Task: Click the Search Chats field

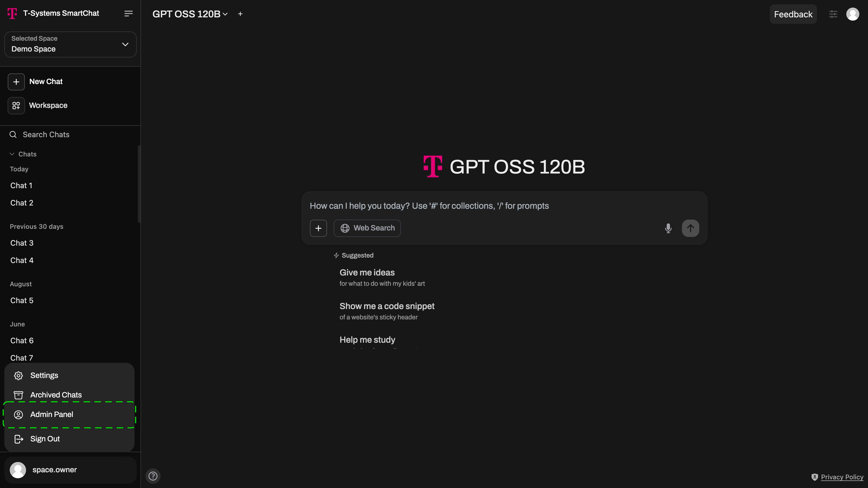Action: [x=70, y=135]
